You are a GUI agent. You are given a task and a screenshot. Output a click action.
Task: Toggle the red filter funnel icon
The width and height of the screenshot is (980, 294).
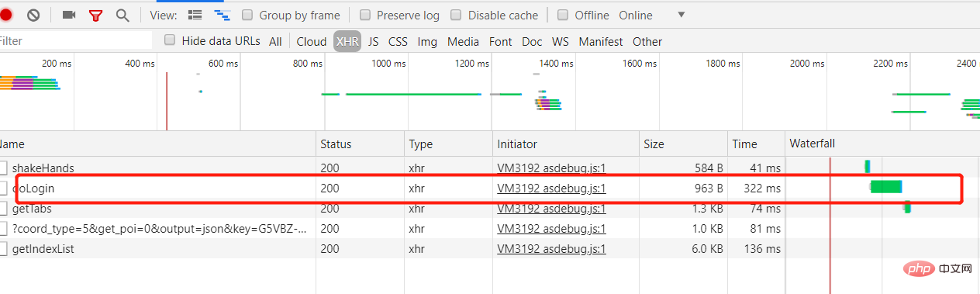pos(96,15)
